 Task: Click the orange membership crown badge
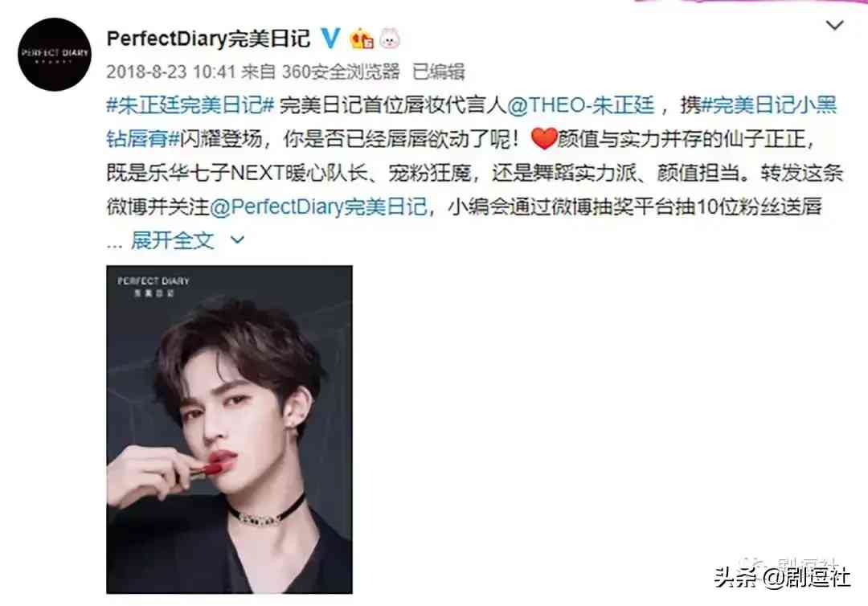pos(362,39)
